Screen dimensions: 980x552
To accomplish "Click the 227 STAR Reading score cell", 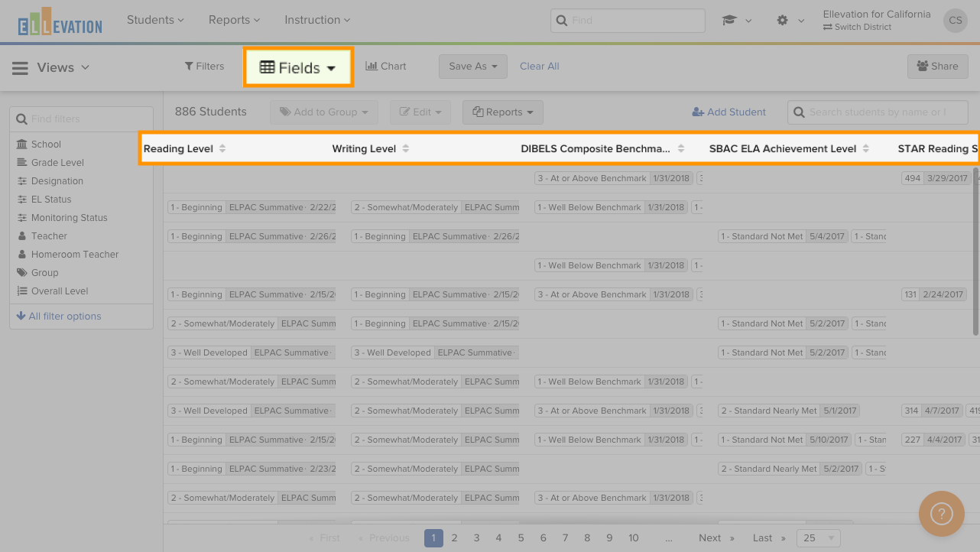I will [932, 440].
